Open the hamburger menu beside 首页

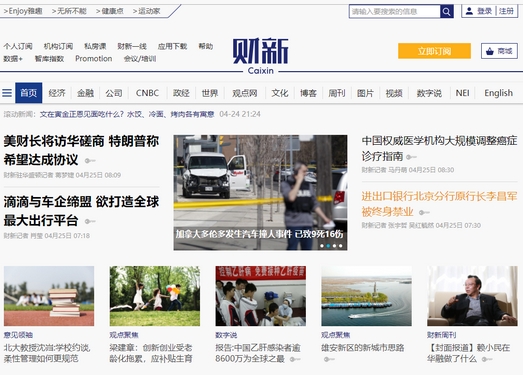(7, 93)
